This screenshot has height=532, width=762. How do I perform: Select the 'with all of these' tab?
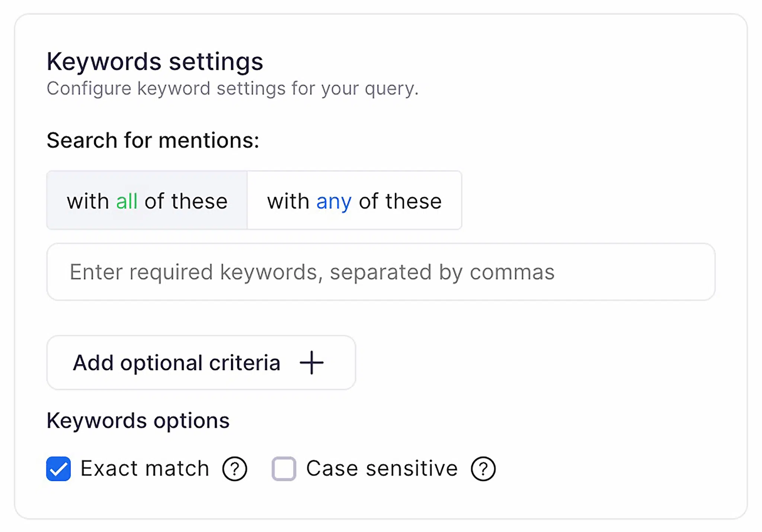click(x=147, y=201)
